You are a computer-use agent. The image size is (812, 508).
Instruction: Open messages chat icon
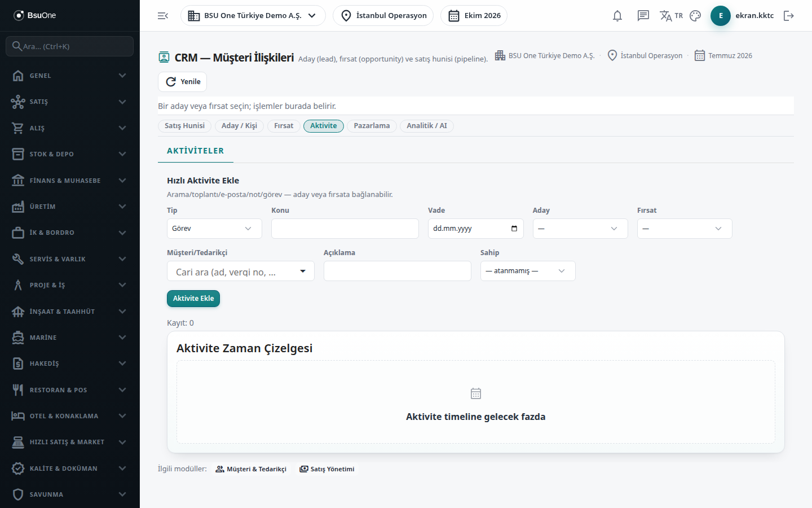(x=643, y=16)
